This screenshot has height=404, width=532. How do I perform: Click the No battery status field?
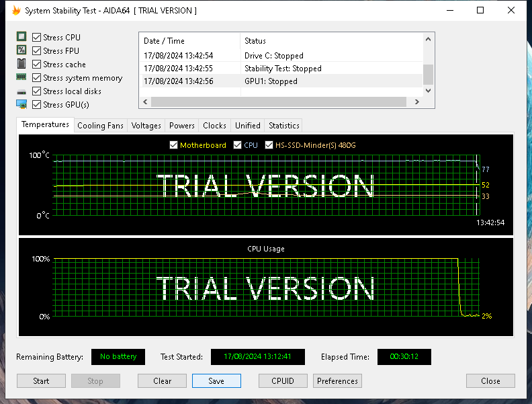pyautogui.click(x=118, y=356)
